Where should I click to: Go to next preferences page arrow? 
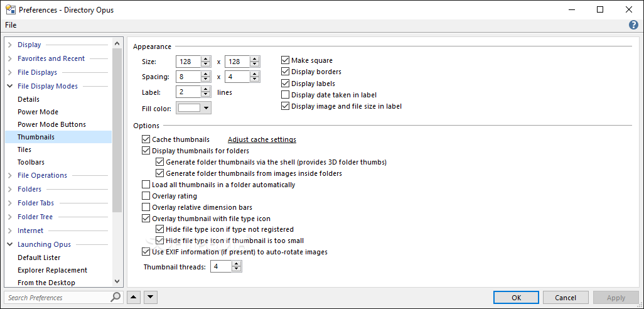[150, 297]
